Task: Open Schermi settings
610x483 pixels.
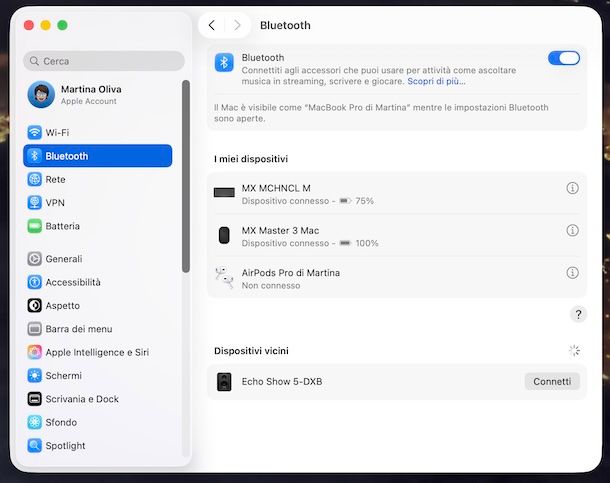Action: pos(98,375)
